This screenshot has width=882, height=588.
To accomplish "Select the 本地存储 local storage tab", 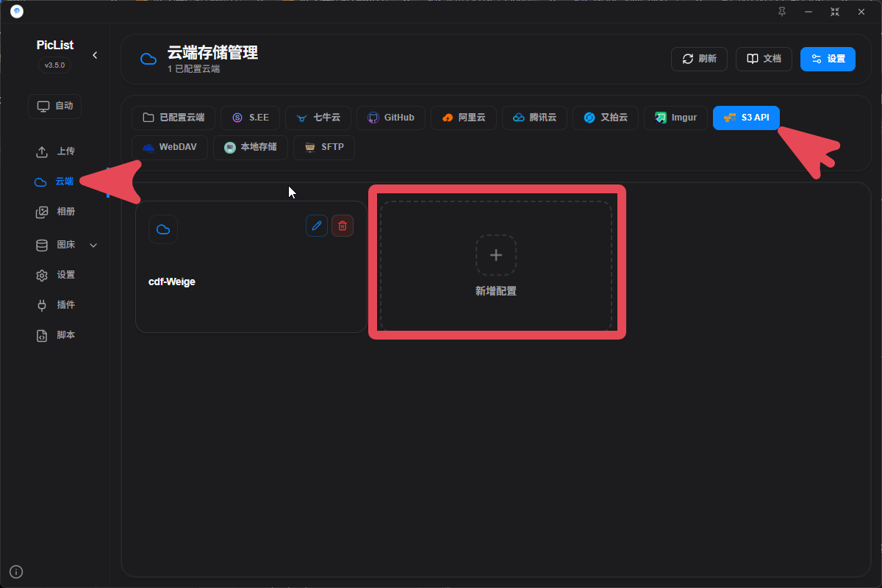I will [x=250, y=147].
